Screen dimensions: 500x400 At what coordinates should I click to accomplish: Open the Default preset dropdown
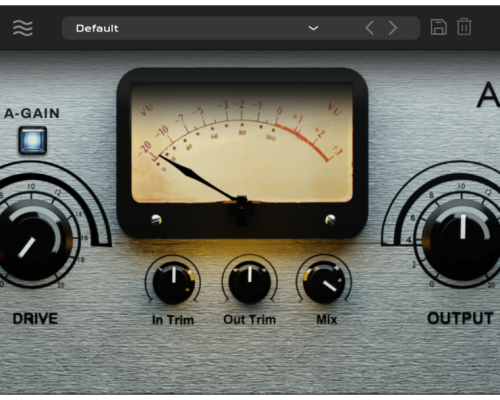click(241, 28)
